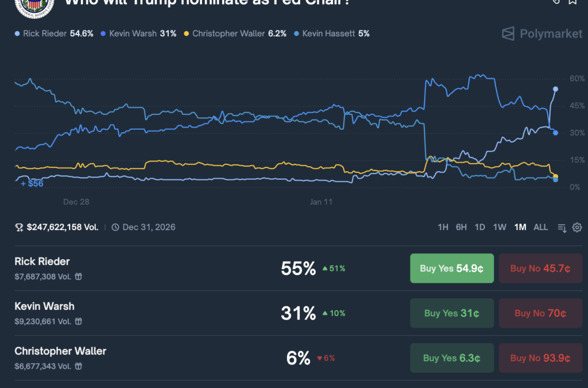The image size is (588, 388).
Task: Select the 1D chart range
Action: (x=480, y=228)
